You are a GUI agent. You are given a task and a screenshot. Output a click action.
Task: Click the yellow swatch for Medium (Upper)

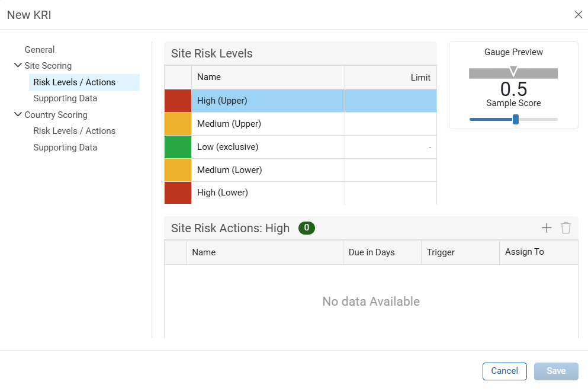[178, 124]
